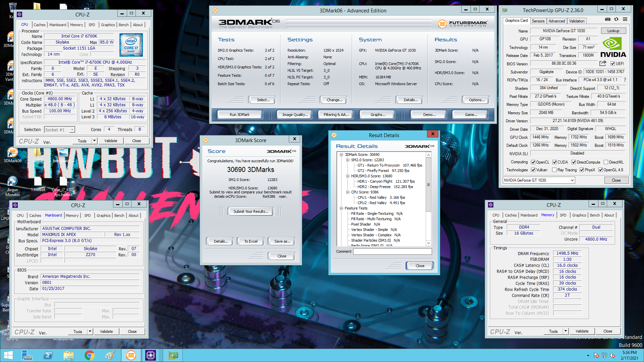The image size is (644, 362).
Task: Open the Recycle Bin on the desktop
Action: [x=12, y=9]
